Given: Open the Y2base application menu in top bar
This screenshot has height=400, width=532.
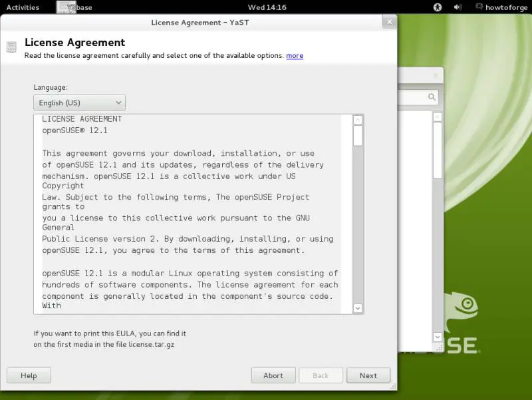Looking at the screenshot, I should pos(74,7).
